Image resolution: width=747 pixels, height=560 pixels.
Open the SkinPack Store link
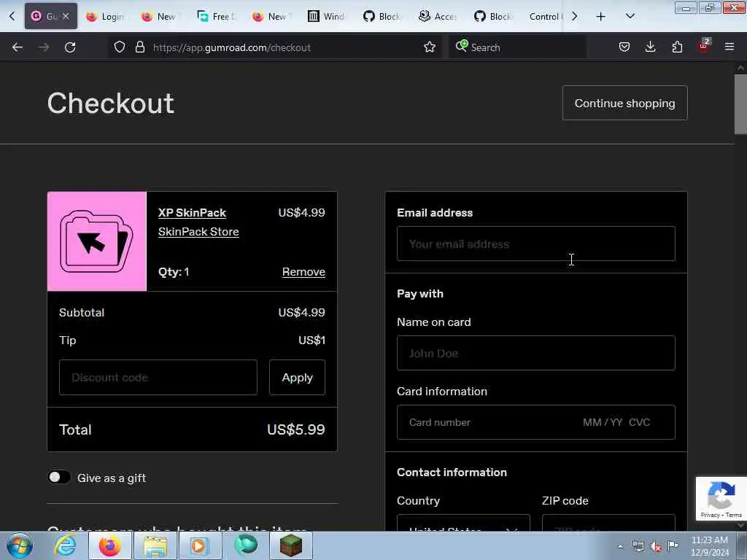tap(198, 232)
